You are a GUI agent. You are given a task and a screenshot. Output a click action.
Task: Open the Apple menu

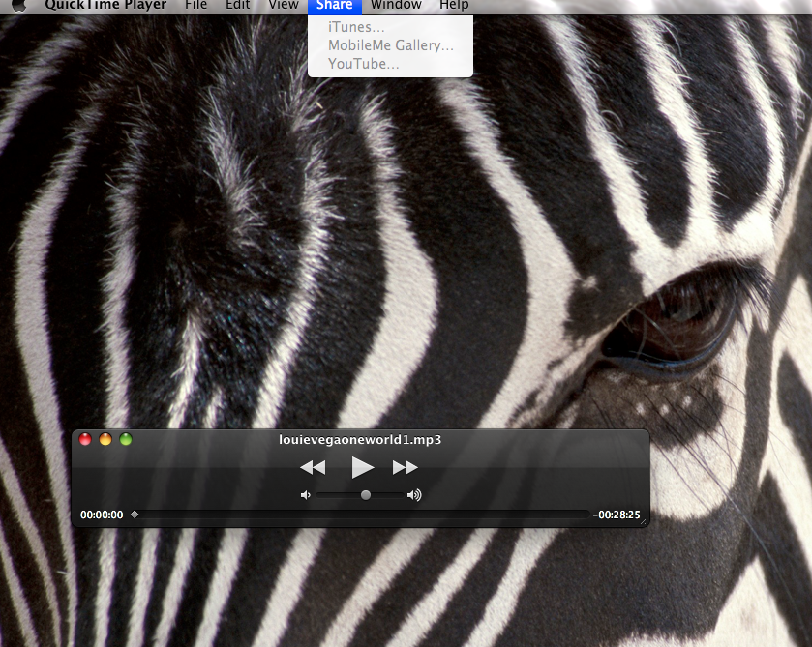click(19, 5)
